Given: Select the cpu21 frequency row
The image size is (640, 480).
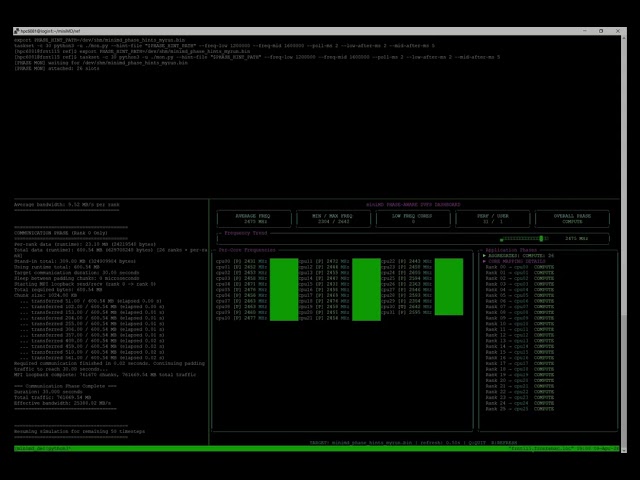Looking at the screenshot, I should [324, 318].
